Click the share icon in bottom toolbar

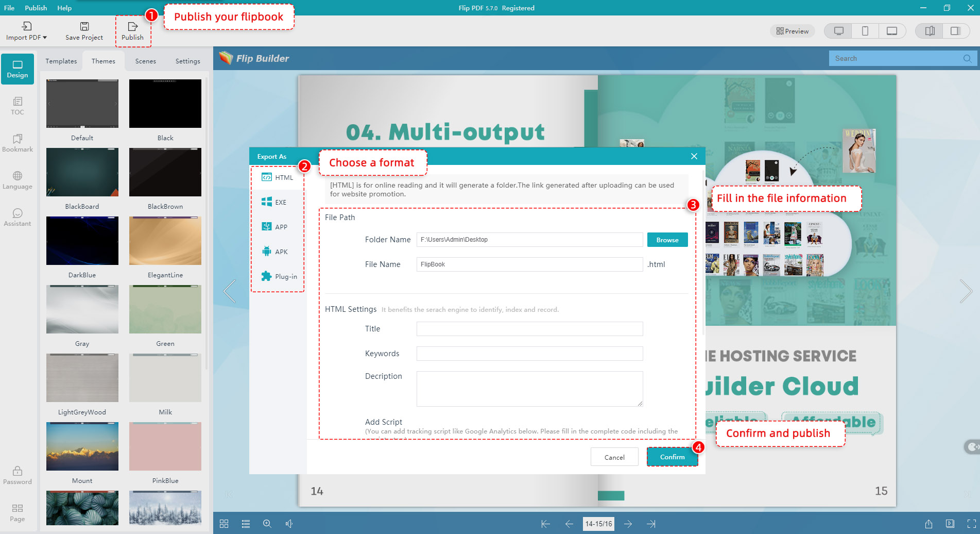929,524
